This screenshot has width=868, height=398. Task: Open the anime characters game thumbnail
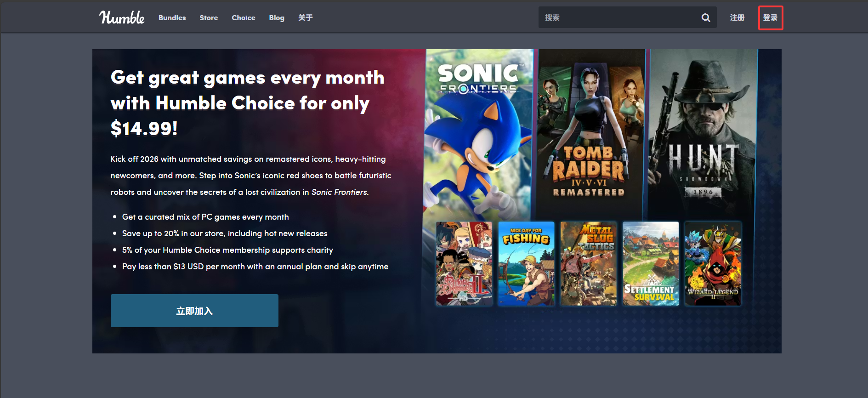point(464,263)
